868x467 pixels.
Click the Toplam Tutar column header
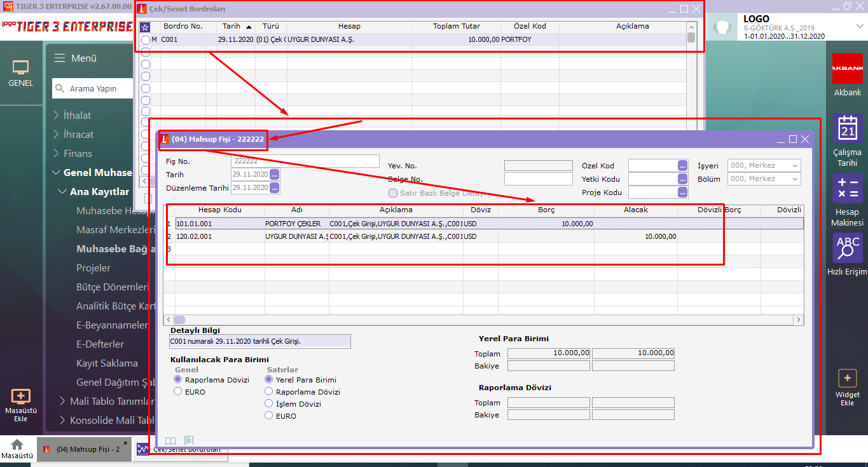pyautogui.click(x=457, y=27)
